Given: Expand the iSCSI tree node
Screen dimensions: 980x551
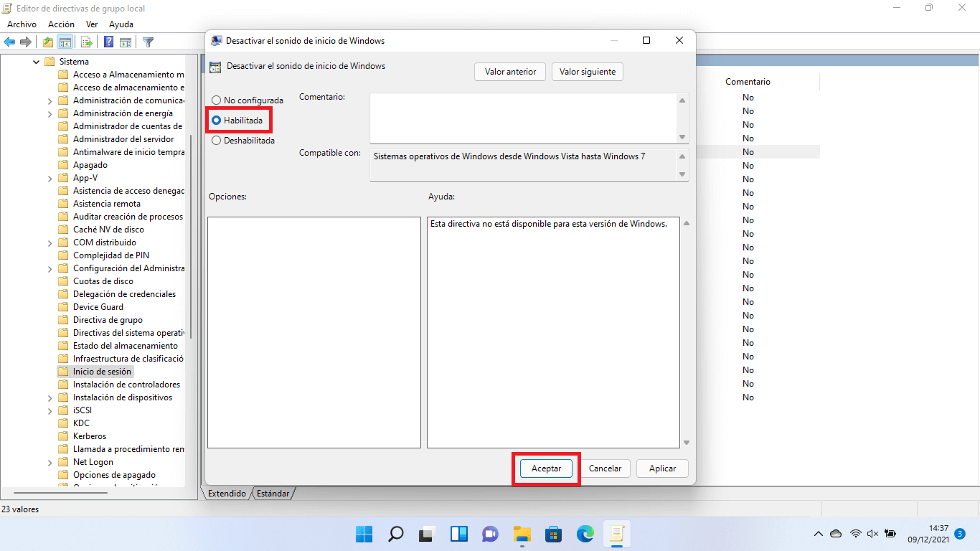Looking at the screenshot, I should pos(50,410).
